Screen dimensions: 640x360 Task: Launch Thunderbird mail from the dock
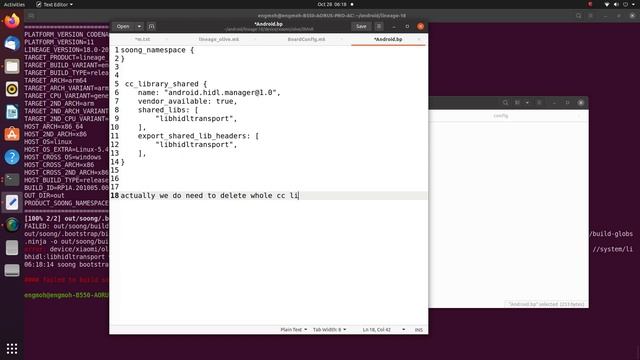(x=12, y=43)
